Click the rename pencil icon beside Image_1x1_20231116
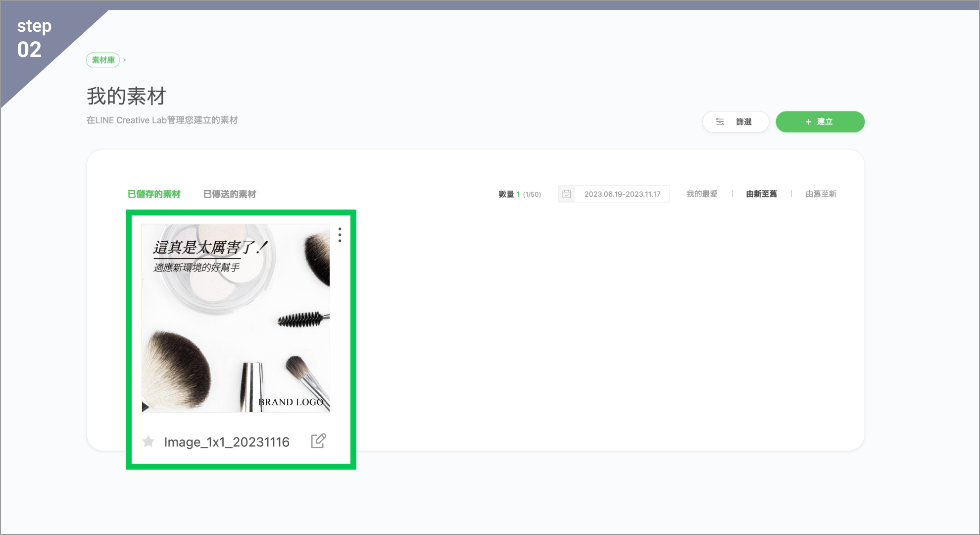The image size is (980, 535). click(318, 441)
